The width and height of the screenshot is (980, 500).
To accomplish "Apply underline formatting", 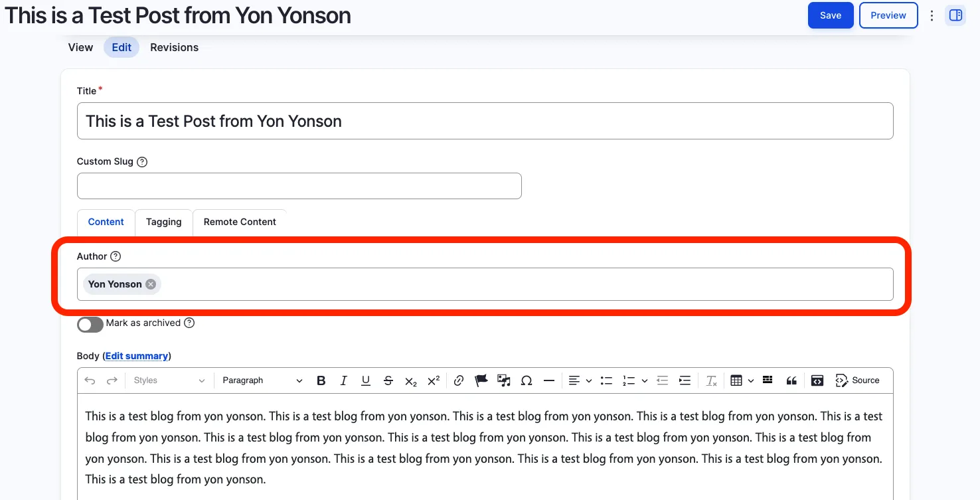I will coord(366,380).
